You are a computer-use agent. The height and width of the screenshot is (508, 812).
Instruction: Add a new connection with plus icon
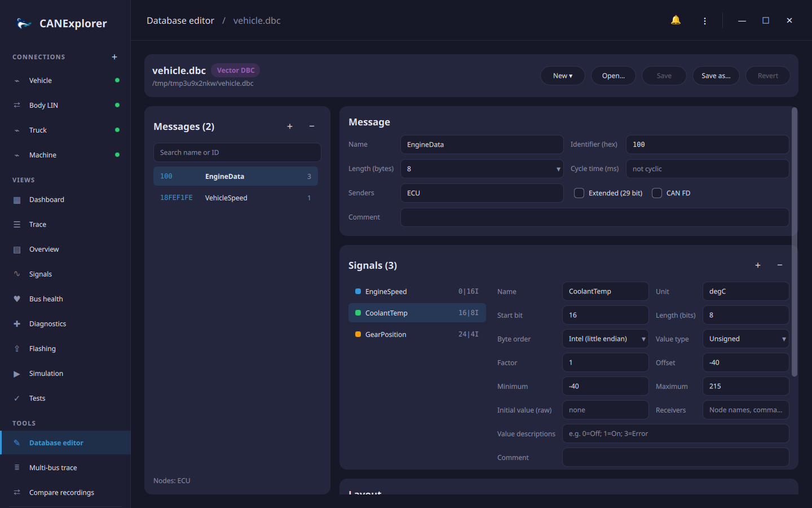pyautogui.click(x=114, y=57)
